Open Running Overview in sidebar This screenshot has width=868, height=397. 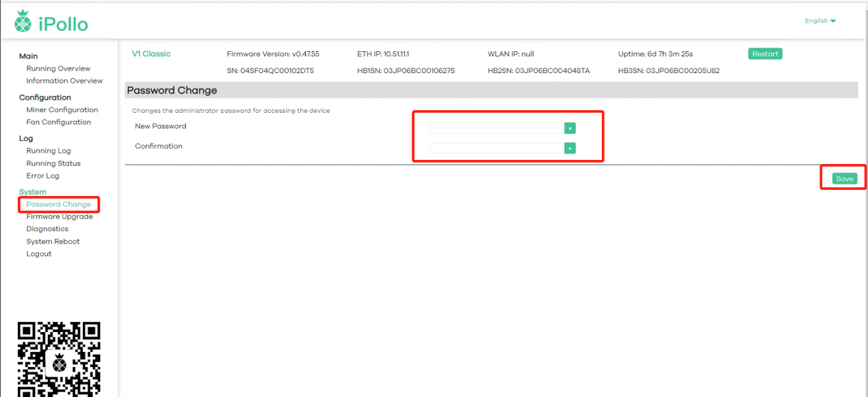[58, 68]
